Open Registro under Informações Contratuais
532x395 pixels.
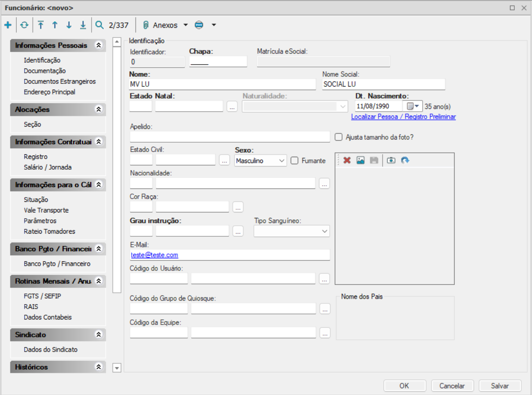(35, 156)
